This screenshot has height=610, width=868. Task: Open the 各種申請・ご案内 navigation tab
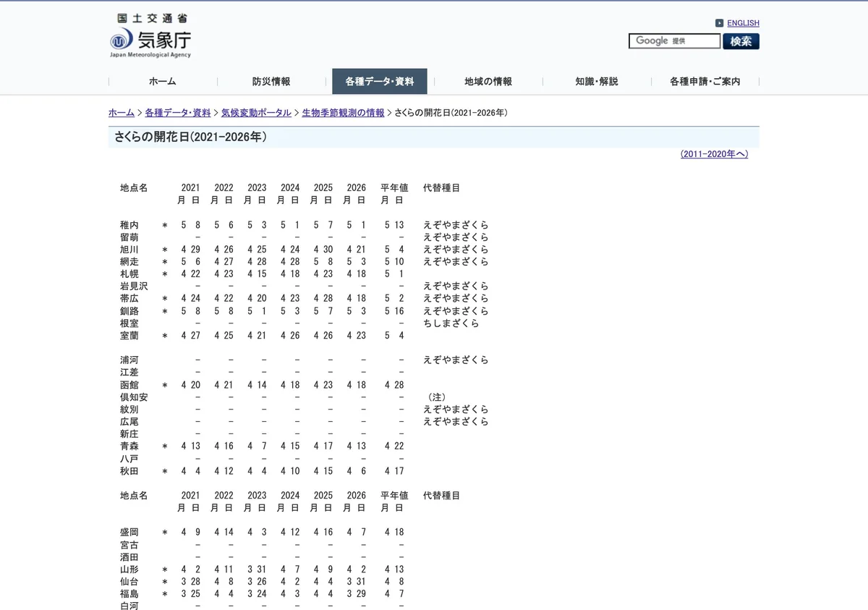[x=705, y=82]
